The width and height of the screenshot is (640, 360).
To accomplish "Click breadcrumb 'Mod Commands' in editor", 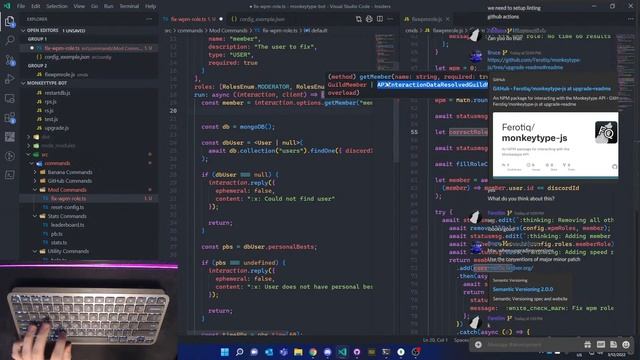I will (228, 30).
